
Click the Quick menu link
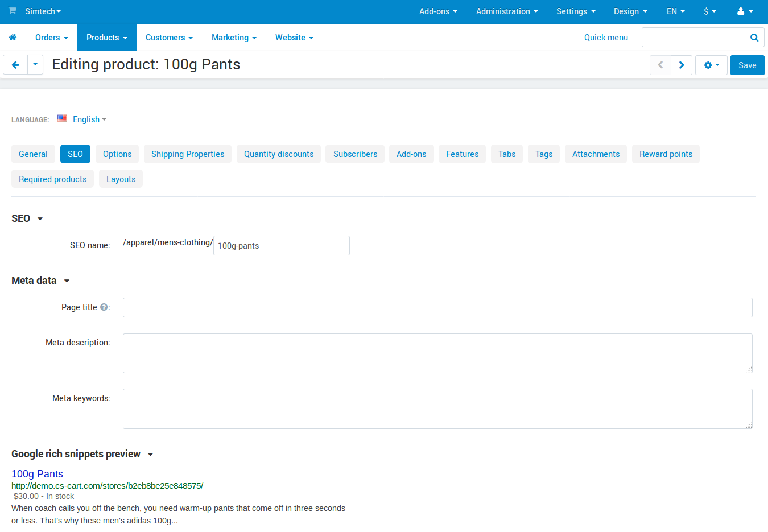coord(606,38)
